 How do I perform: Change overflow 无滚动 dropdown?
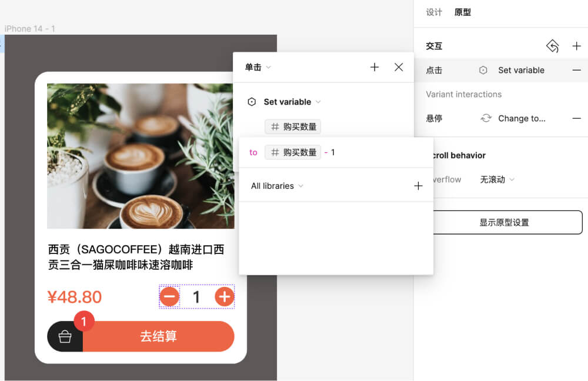point(497,179)
